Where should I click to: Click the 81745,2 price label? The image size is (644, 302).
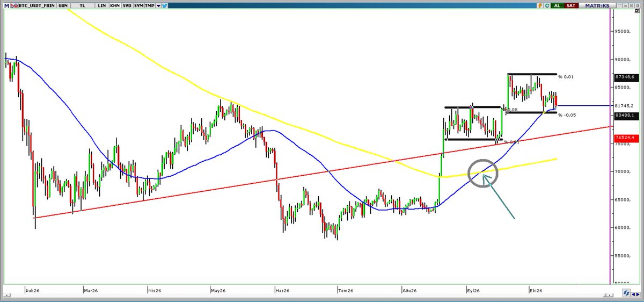click(x=624, y=105)
